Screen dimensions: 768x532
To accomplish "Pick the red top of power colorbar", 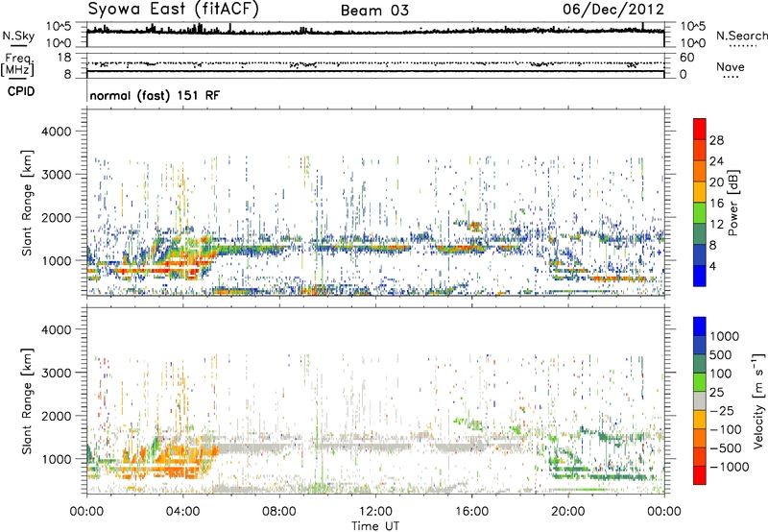I will click(x=700, y=129).
